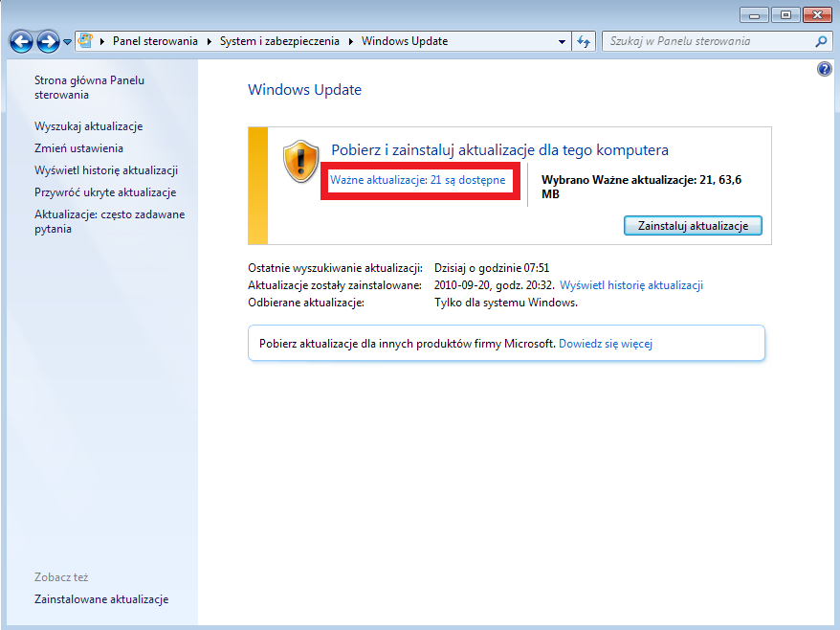Image resolution: width=840 pixels, height=630 pixels.
Task: Open Przywróć ukryte aktualizacje
Action: click(x=105, y=192)
